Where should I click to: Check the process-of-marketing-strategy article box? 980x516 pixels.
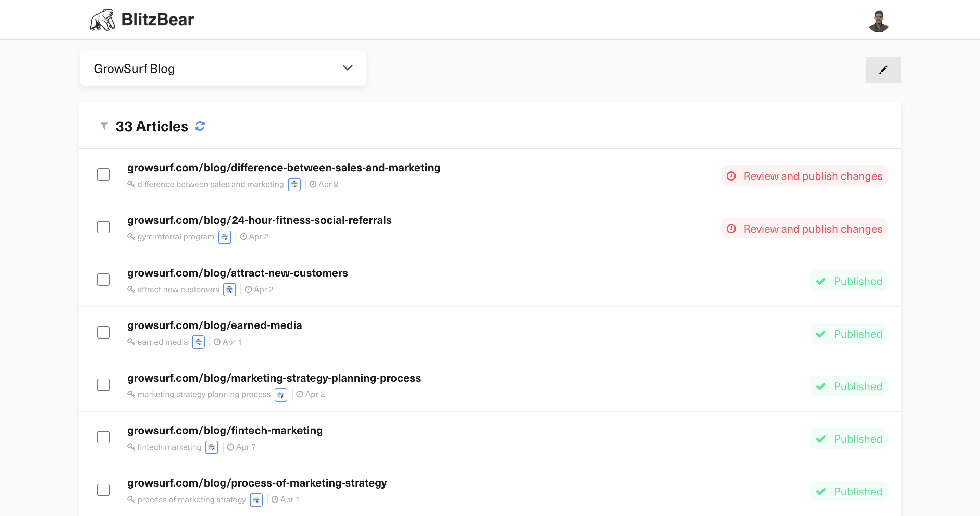103,490
